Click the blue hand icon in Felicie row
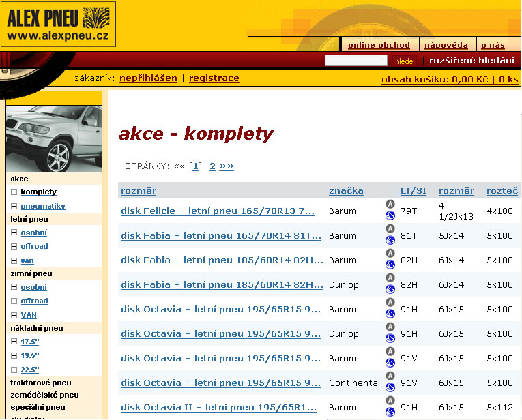 (x=390, y=216)
